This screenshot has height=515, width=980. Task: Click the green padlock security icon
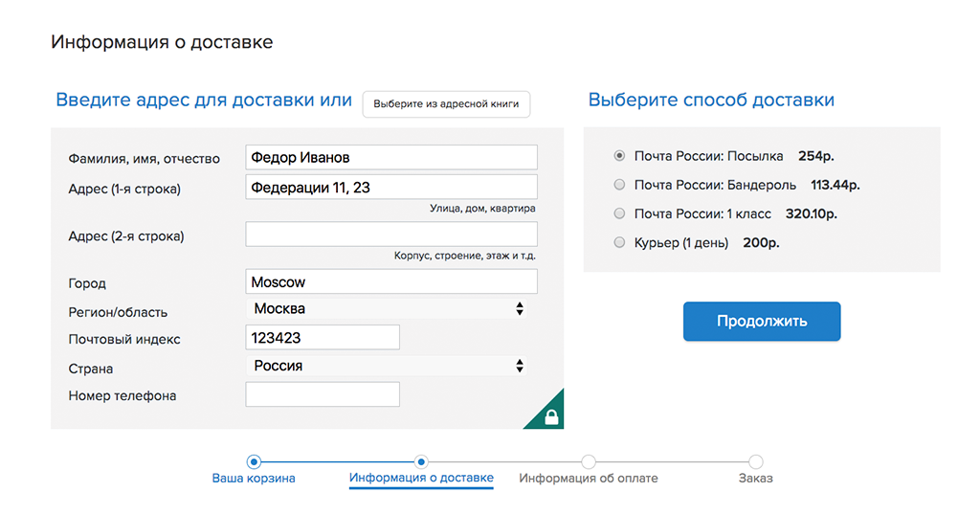coord(550,415)
